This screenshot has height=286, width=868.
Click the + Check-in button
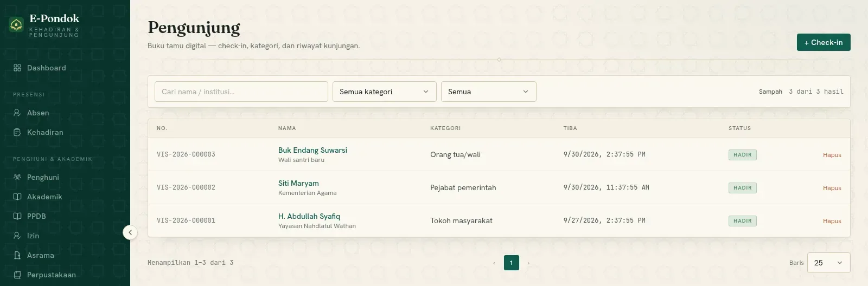(x=824, y=42)
